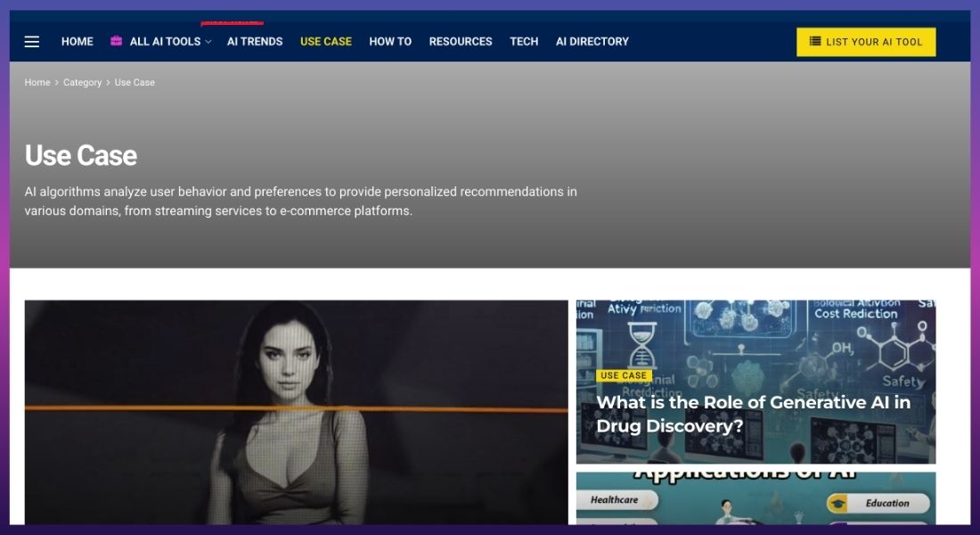Click the yellow USE CASE category tag

click(625, 375)
